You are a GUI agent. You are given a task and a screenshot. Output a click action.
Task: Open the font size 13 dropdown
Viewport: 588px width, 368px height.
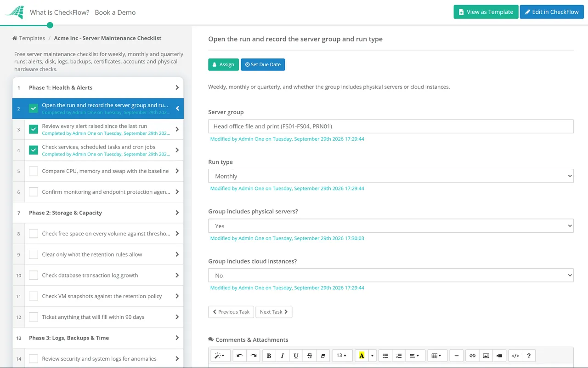point(342,356)
